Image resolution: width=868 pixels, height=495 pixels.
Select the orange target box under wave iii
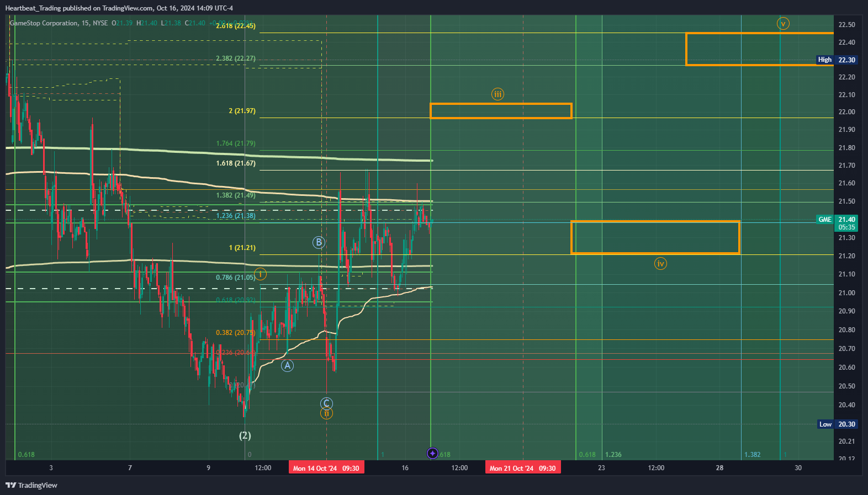pyautogui.click(x=501, y=111)
